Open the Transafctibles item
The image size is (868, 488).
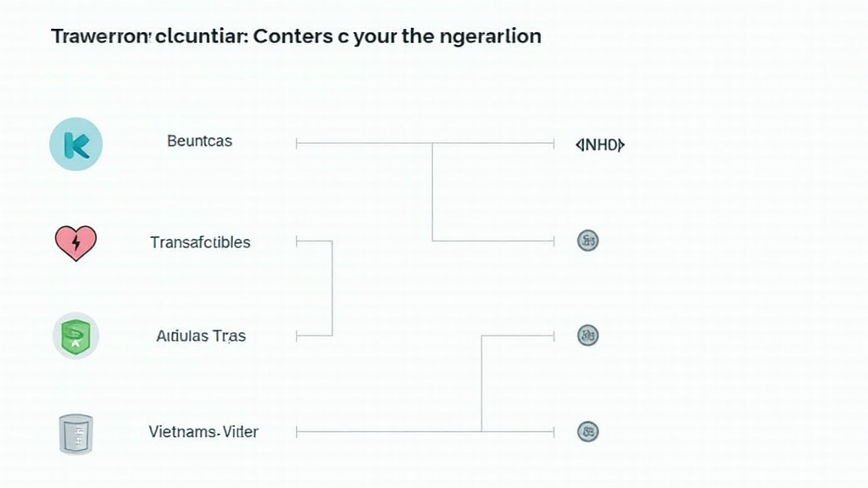click(x=200, y=242)
